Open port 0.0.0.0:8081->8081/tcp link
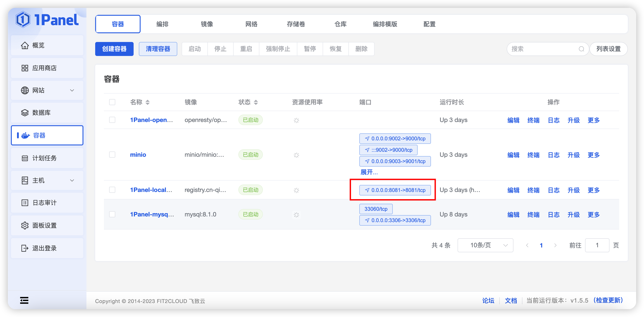The height and width of the screenshot is (317, 644). tap(395, 190)
